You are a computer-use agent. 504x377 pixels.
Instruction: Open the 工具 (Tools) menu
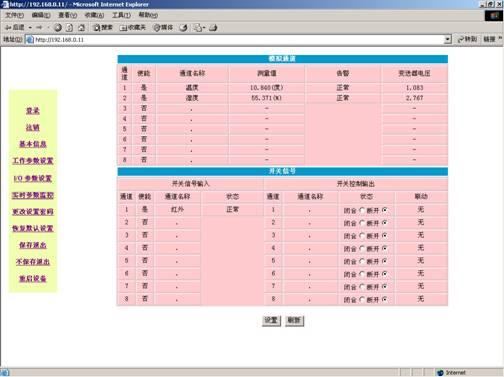coord(121,15)
